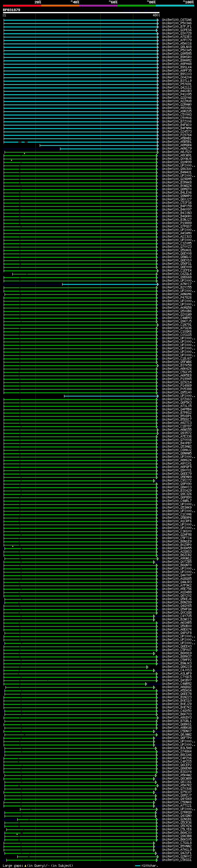Select hit label UniRef100_C5DNX7
Viewport: 197px width, 868px height.
177,731
